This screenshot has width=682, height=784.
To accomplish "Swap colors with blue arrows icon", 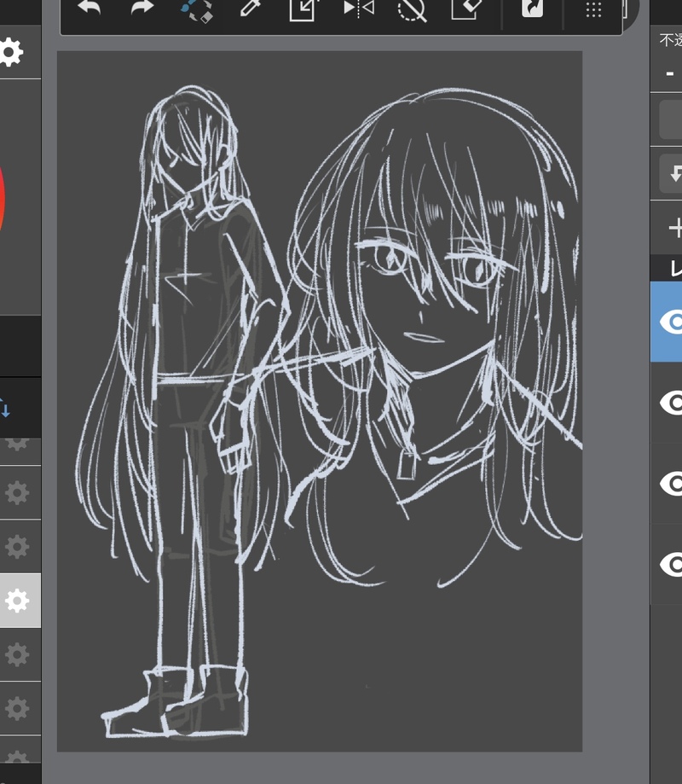I will 4,408.
